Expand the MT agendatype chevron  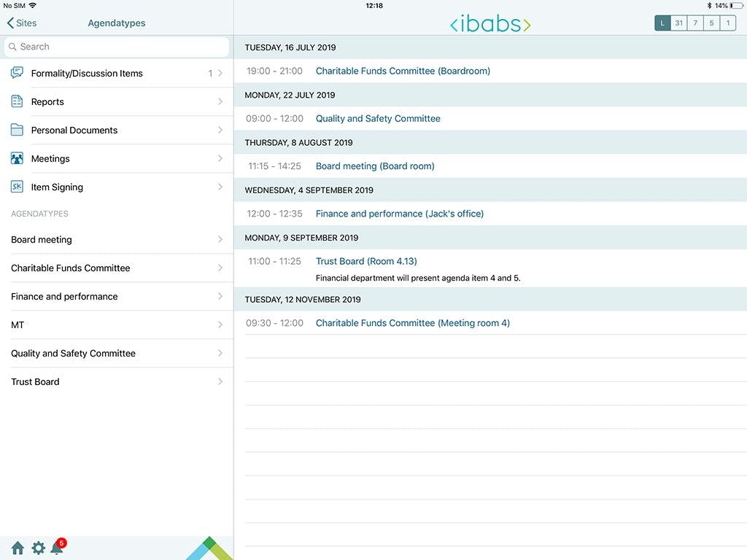click(220, 324)
